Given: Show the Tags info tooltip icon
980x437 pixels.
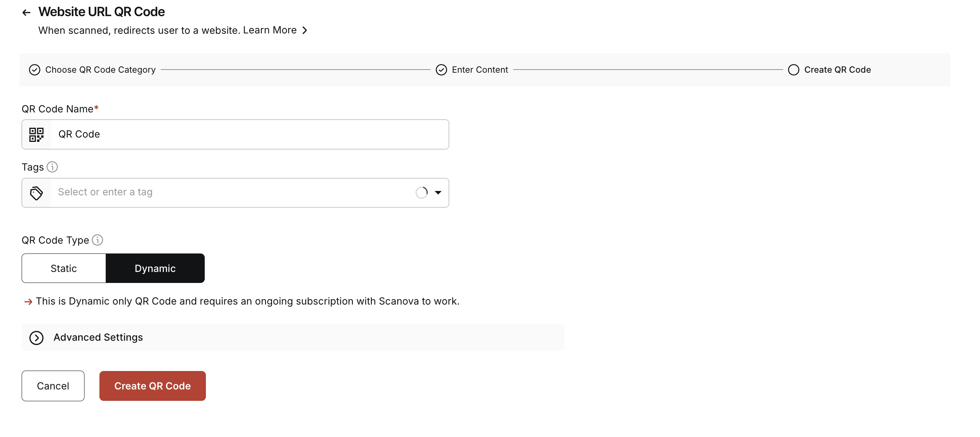Looking at the screenshot, I should coord(52,167).
